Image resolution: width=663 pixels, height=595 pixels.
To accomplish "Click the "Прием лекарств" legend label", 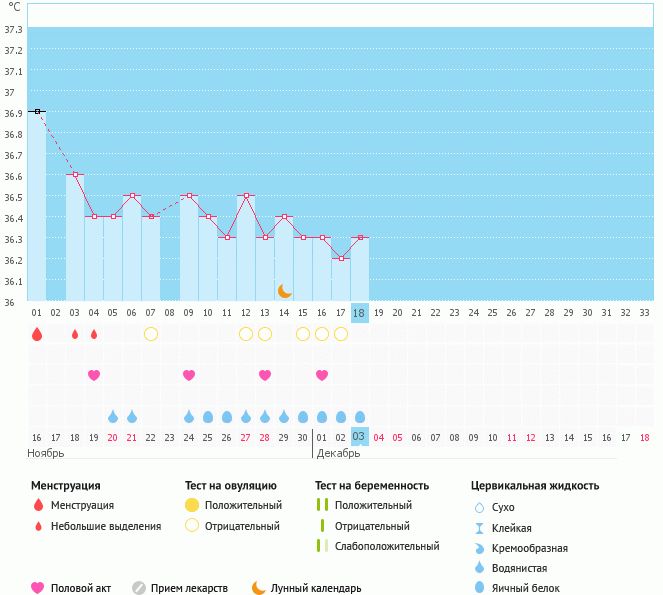I will pyautogui.click(x=189, y=588).
